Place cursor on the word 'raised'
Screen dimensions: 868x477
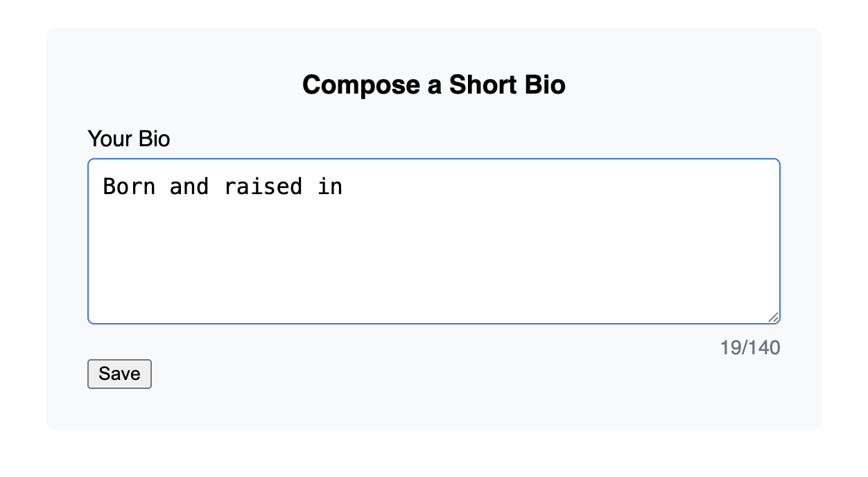click(263, 187)
